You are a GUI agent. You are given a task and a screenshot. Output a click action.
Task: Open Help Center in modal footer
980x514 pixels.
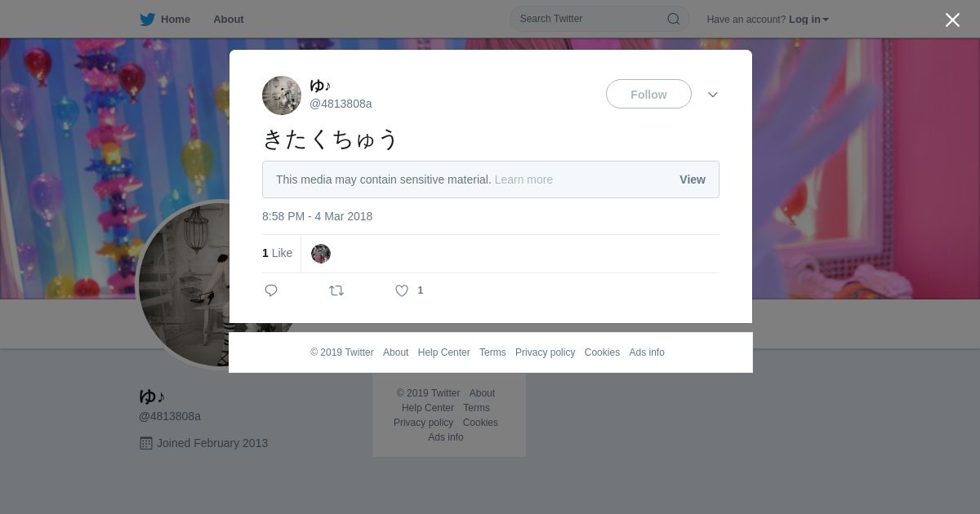(x=443, y=352)
